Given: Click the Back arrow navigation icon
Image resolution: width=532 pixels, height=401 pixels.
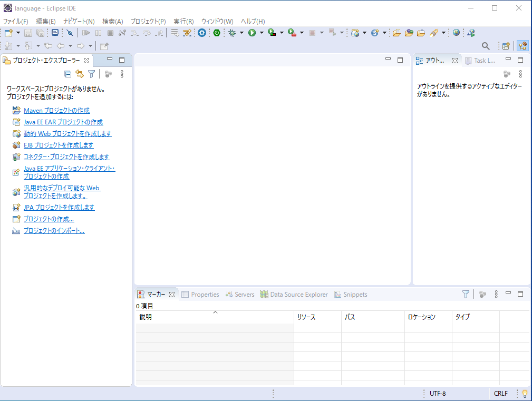Looking at the screenshot, I should click(61, 46).
